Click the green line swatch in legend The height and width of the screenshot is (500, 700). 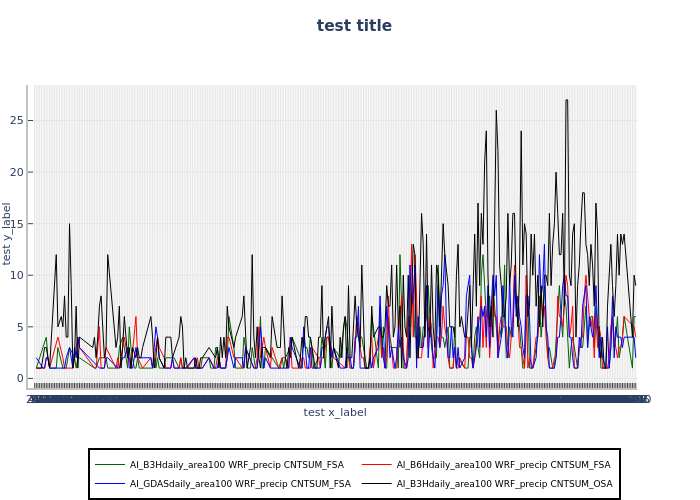(x=110, y=465)
